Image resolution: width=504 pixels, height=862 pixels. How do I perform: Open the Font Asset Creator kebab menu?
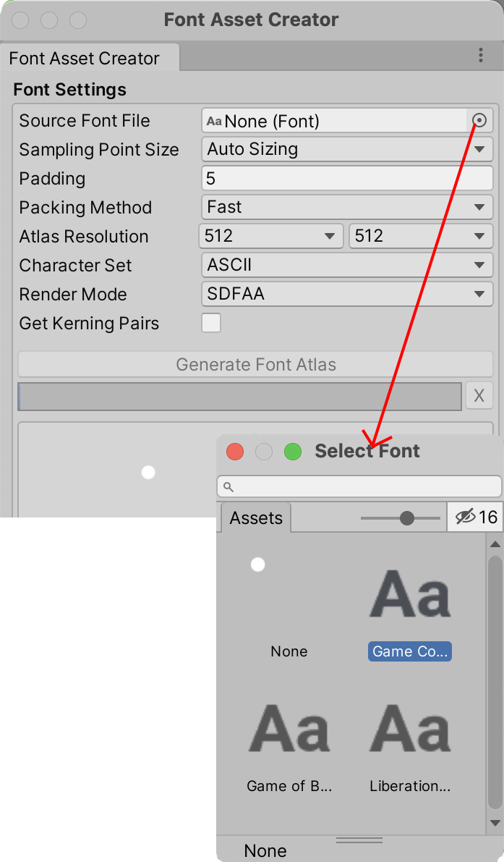point(481,56)
